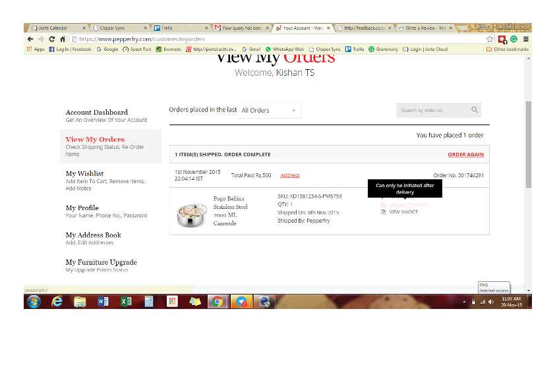The height and width of the screenshot is (392, 555).
Task: Open Microsoft Word from the taskbar
Action: [103, 302]
